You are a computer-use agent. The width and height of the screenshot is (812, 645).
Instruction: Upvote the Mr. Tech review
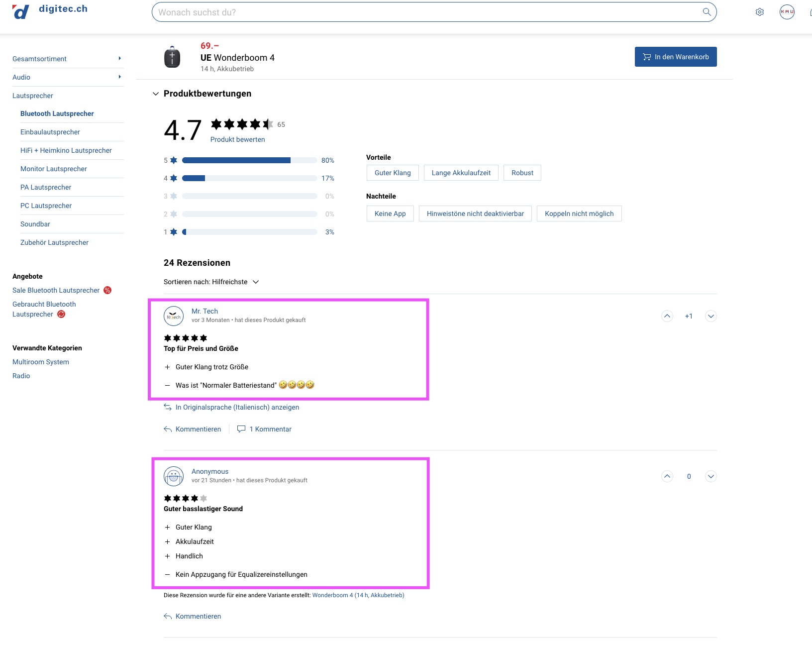(x=667, y=316)
